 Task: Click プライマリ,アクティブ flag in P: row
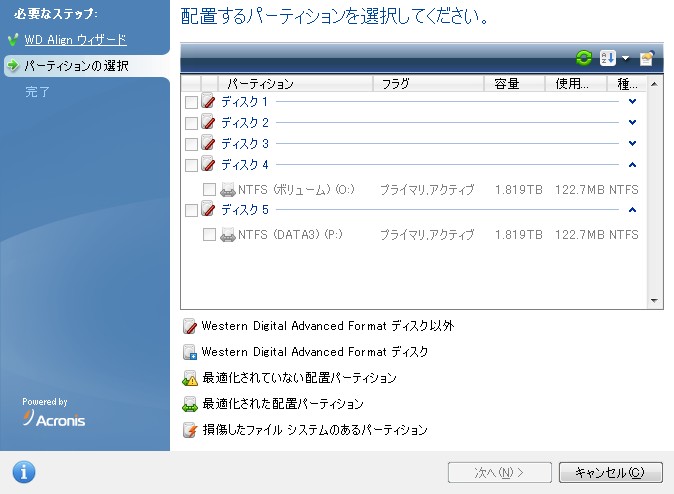coord(427,235)
